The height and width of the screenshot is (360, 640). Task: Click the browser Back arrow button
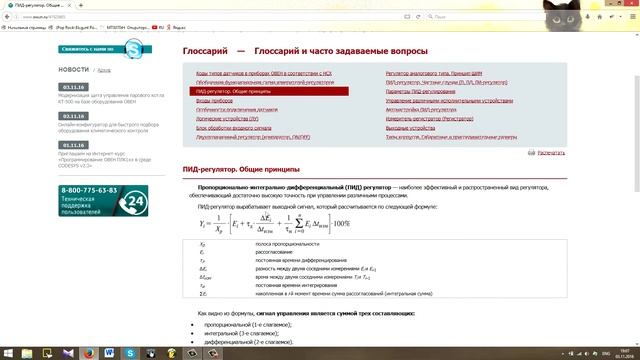[x=7, y=17]
